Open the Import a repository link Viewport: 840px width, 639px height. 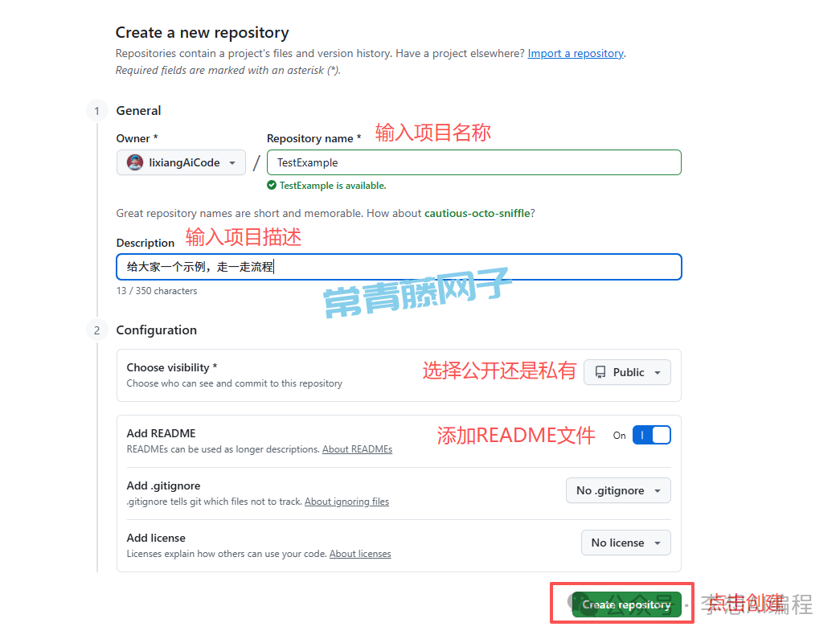(x=576, y=54)
